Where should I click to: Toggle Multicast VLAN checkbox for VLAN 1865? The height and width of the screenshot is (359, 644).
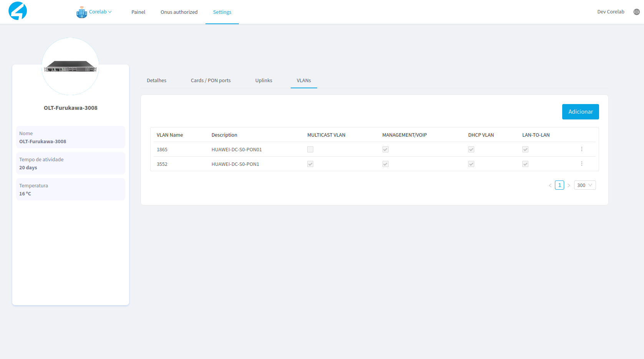[310, 149]
